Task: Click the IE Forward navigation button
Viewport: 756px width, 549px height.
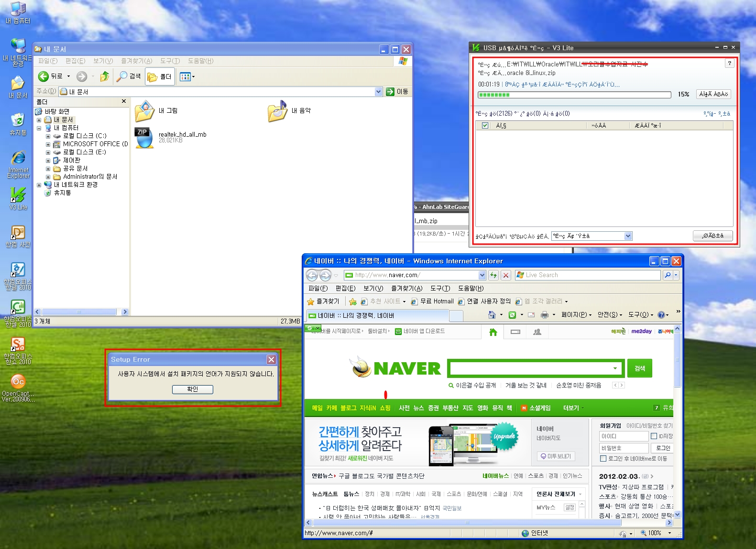Action: tap(325, 275)
